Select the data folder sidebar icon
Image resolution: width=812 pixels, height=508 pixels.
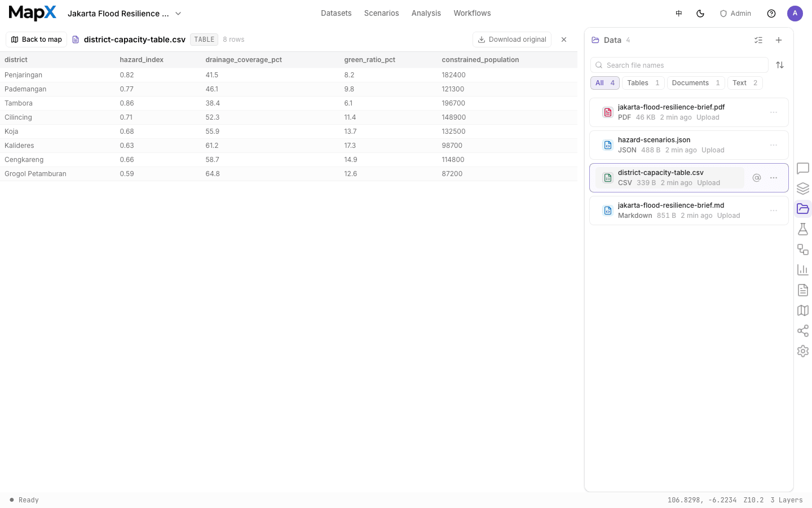coord(803,209)
